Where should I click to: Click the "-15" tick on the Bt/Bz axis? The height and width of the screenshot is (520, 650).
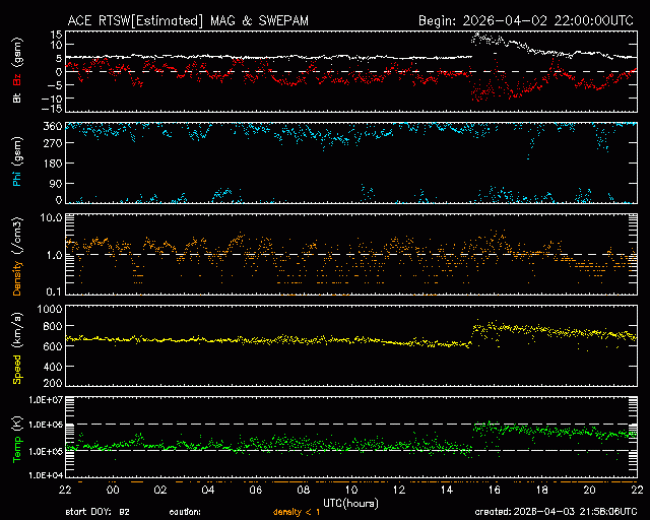[x=52, y=109]
